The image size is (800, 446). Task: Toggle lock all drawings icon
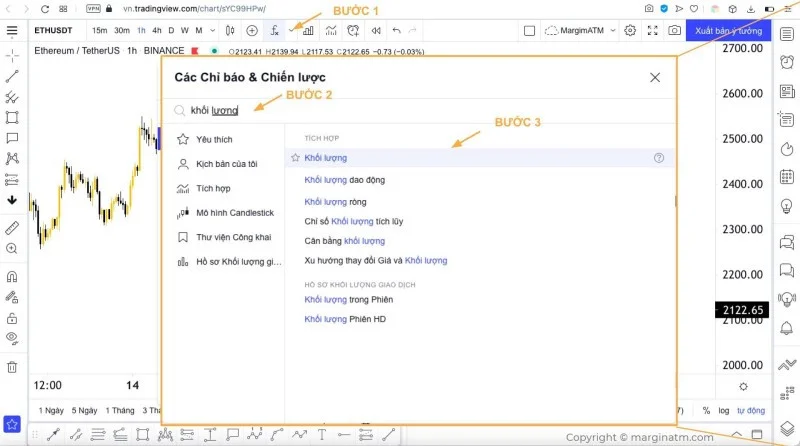12,318
